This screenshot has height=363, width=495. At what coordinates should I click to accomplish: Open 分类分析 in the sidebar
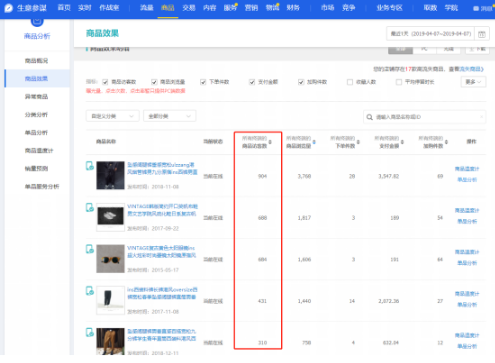pyautogui.click(x=37, y=115)
